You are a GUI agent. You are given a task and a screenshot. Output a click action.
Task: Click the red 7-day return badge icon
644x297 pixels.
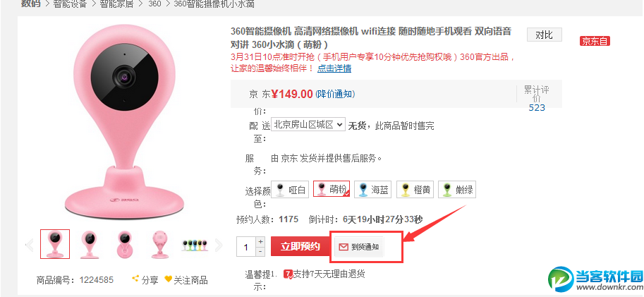click(288, 274)
